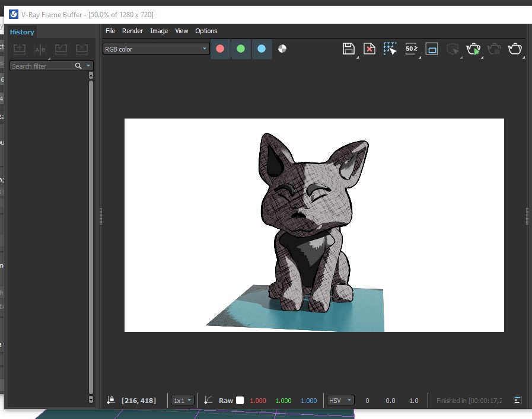Screen dimensions: 532x419
Task: Start interactive render with the teapot play icon
Action: coord(473,49)
